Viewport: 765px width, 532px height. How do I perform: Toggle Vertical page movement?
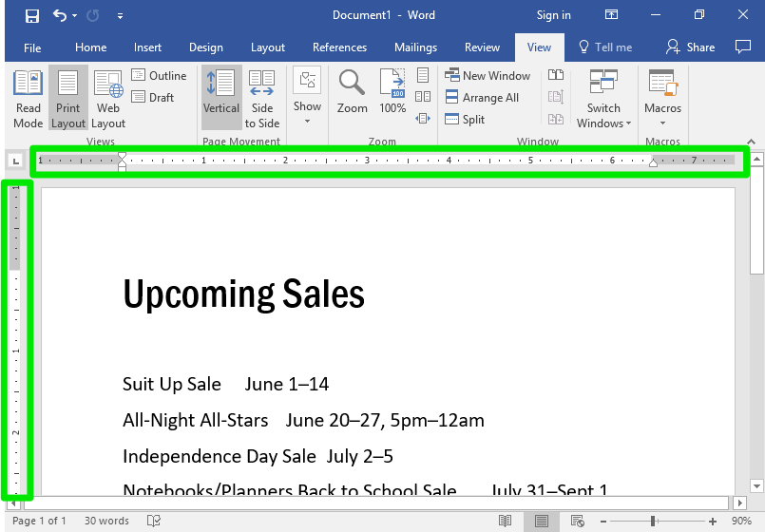point(221,93)
